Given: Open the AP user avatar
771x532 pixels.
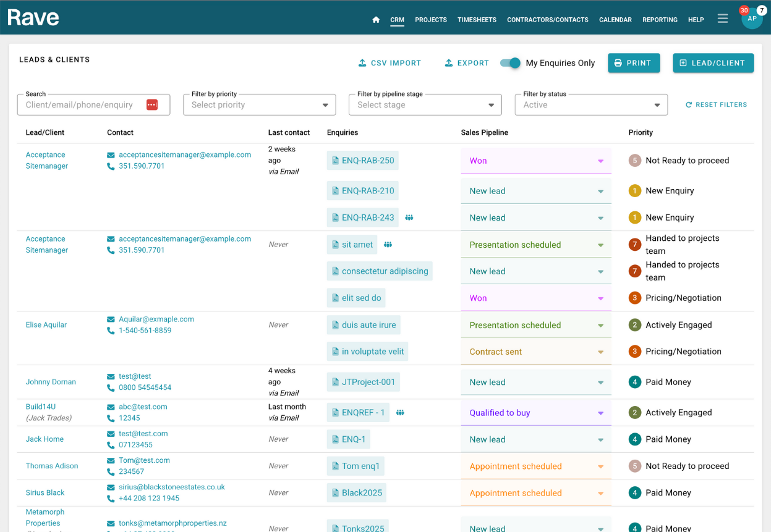Looking at the screenshot, I should click(752, 19).
